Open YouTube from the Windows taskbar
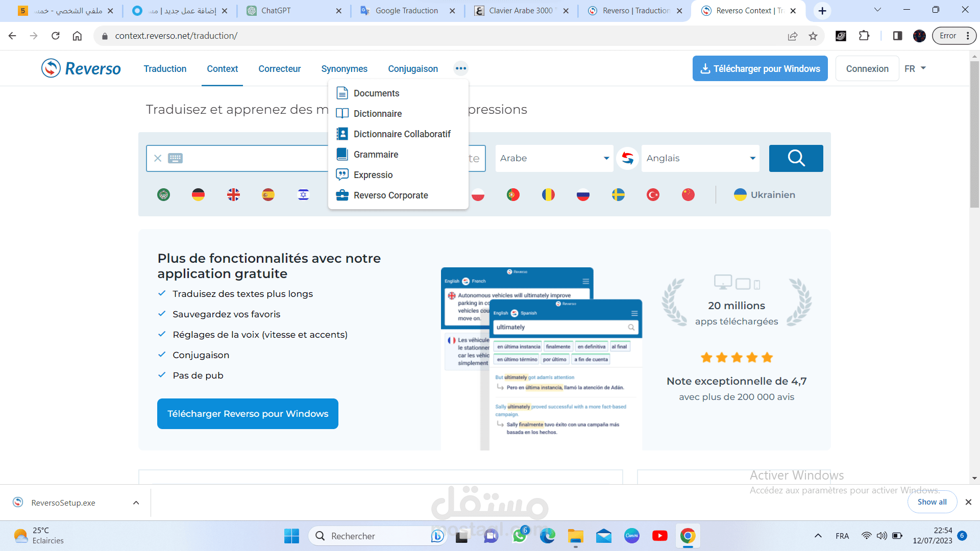The image size is (980, 551). coord(659,536)
